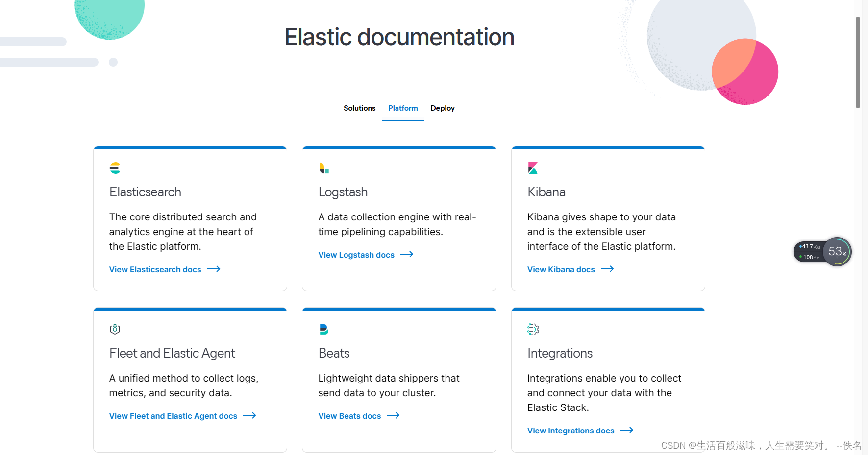Click the Fleet and Elastic Agent icon

(115, 329)
